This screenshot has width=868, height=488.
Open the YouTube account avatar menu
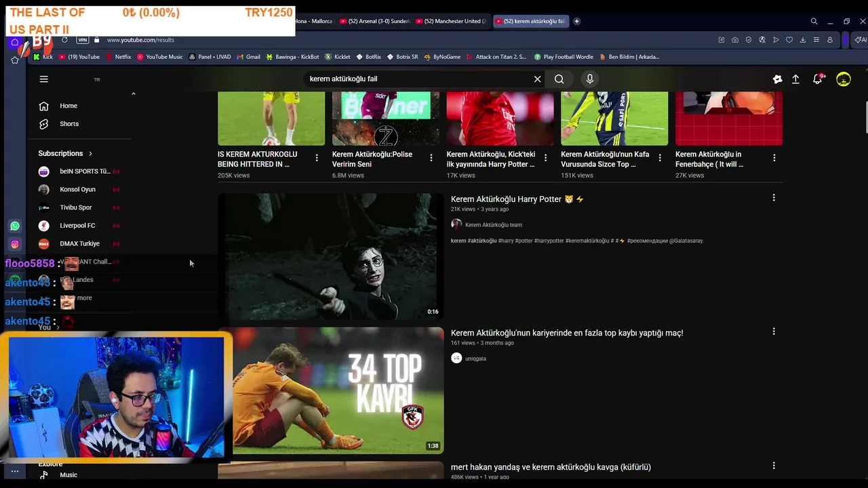(x=843, y=79)
